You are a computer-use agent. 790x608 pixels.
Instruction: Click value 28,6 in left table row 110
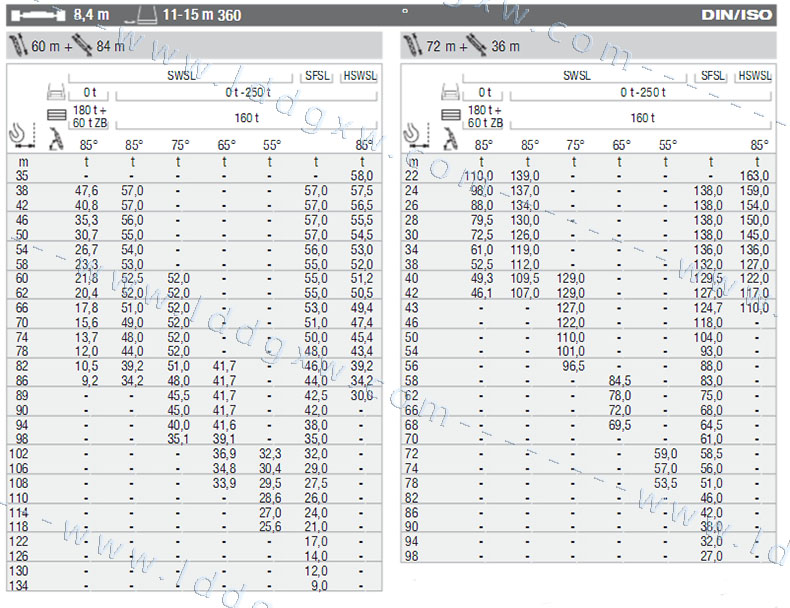pos(270,498)
